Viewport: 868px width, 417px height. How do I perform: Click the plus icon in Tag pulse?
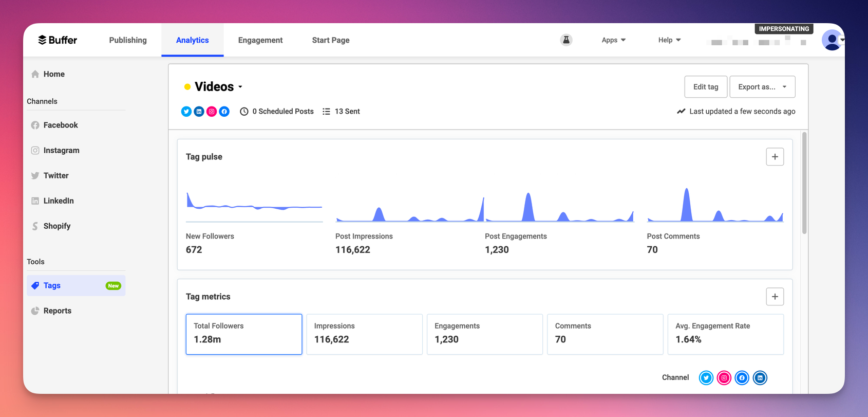[775, 157]
